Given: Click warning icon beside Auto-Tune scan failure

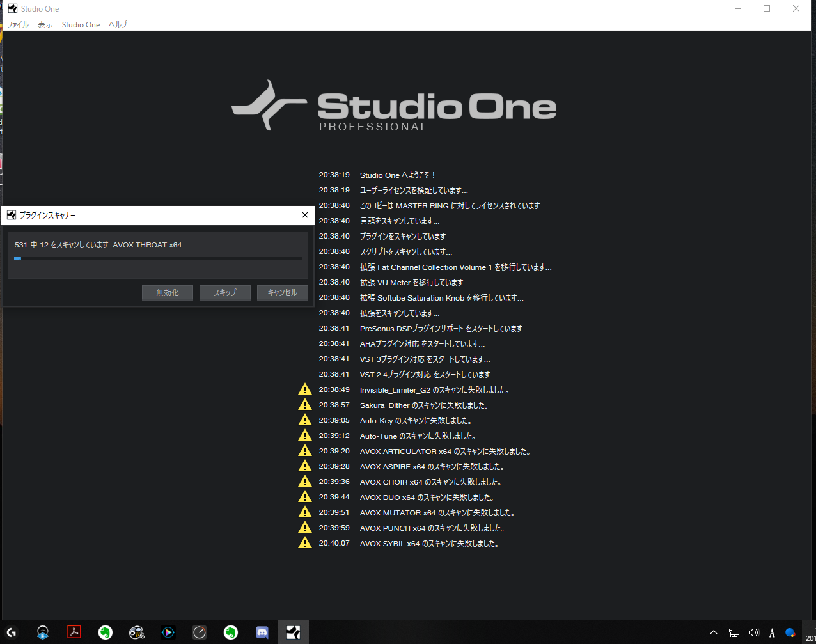Looking at the screenshot, I should pos(305,436).
